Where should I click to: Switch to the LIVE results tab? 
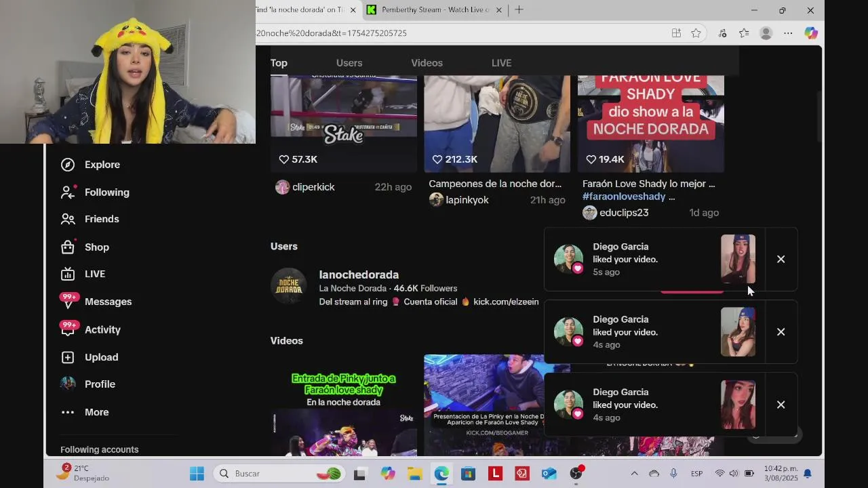501,63
